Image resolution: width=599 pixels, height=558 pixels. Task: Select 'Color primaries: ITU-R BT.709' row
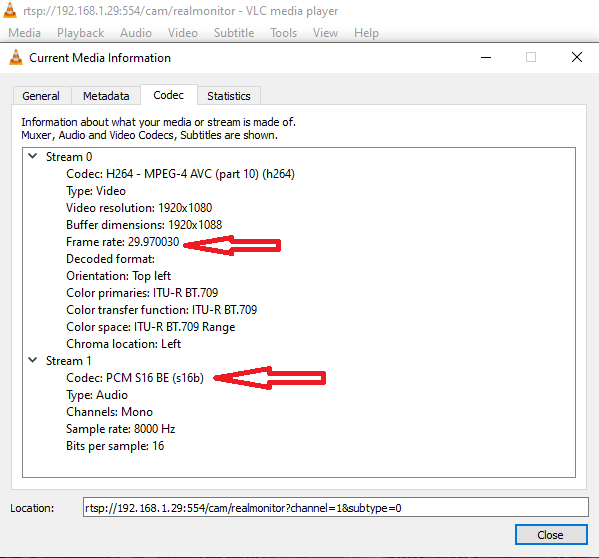click(x=142, y=293)
